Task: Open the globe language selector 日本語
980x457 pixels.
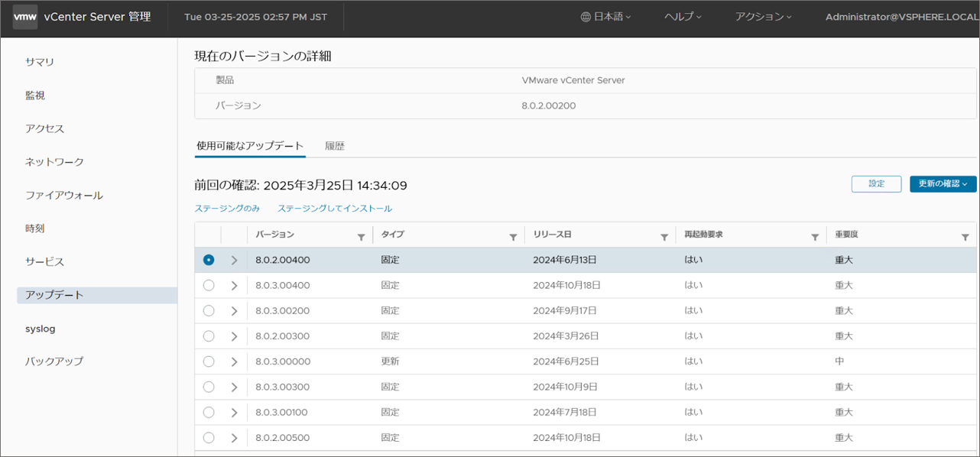Action: click(x=606, y=17)
